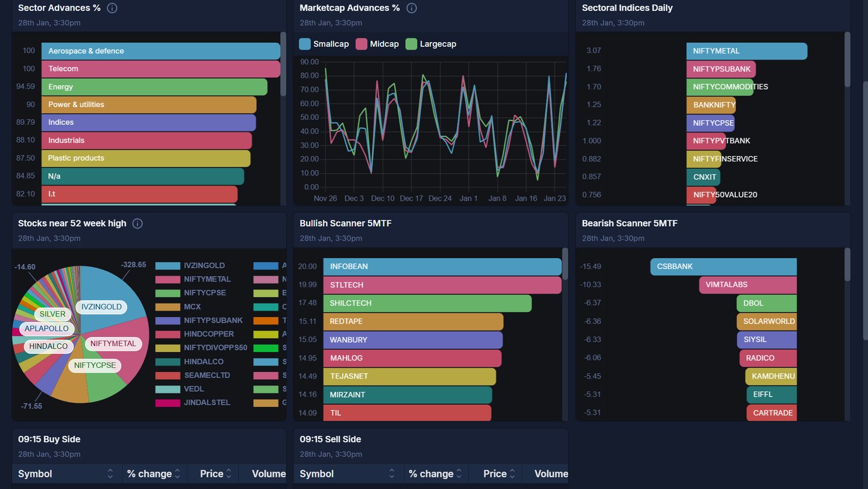This screenshot has width=868, height=489.
Task: Select the CSBBANK bar in Bearish Scanner
Action: pyautogui.click(x=723, y=267)
